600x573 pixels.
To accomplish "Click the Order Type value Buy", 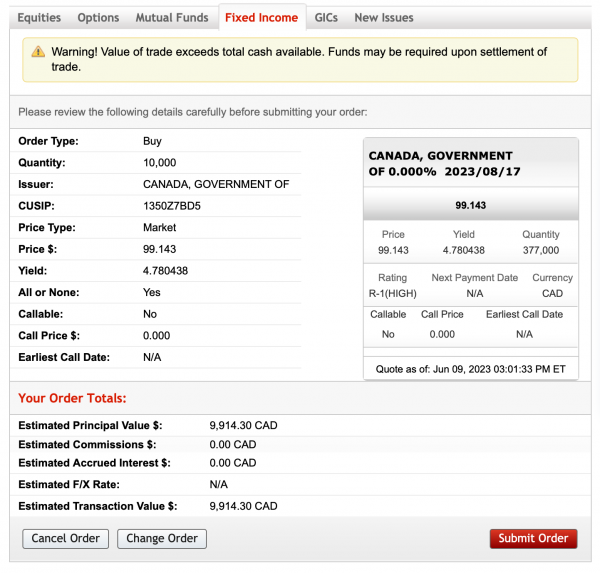I will click(x=152, y=141).
